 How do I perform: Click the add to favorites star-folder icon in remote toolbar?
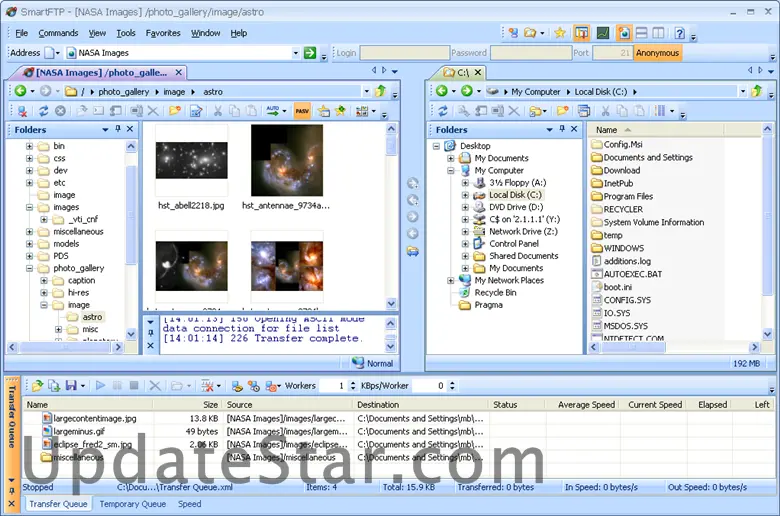pyautogui.click(x=324, y=110)
